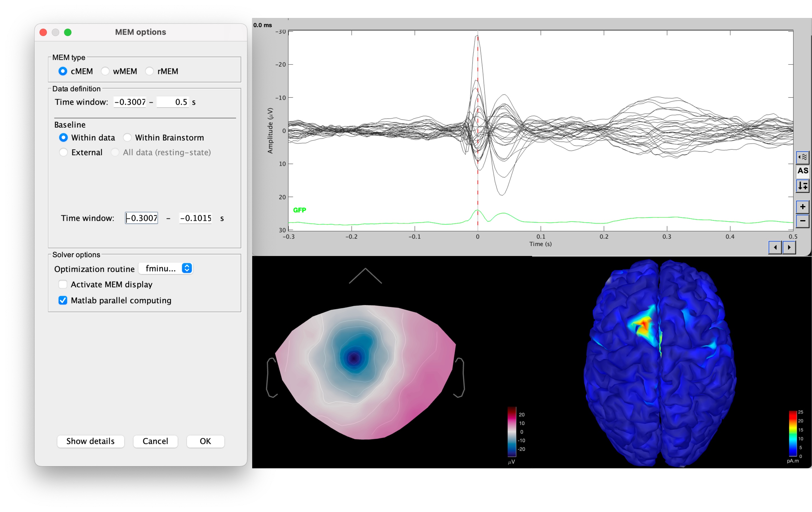The image size is (812, 512).
Task: Select External baseline option
Action: [63, 153]
